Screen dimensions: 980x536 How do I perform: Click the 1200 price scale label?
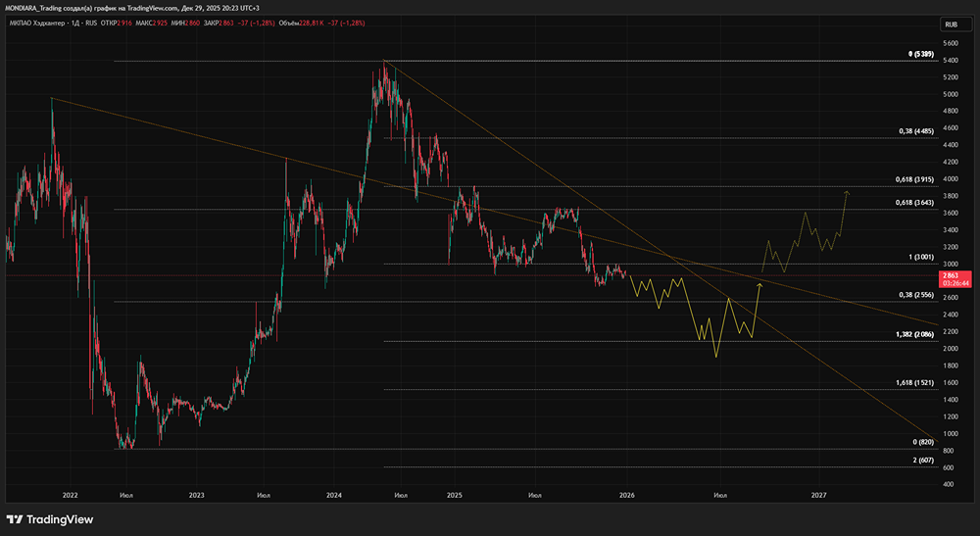coord(950,416)
